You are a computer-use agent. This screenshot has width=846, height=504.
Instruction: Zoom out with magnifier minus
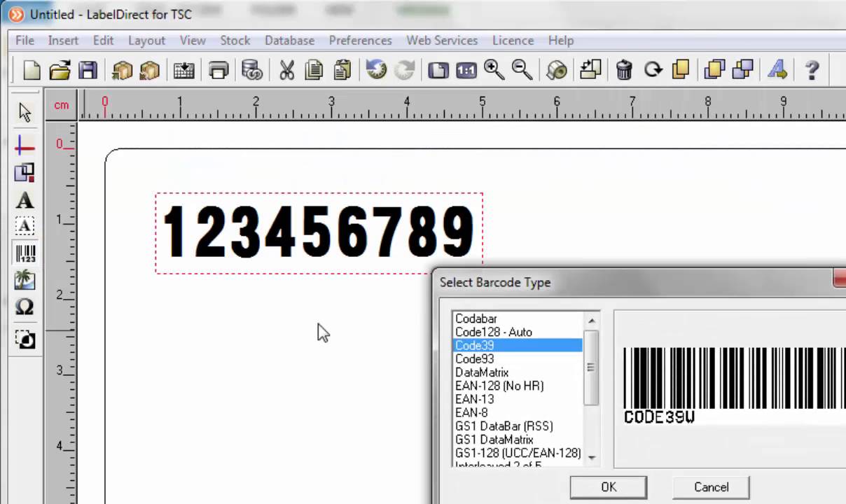[x=522, y=69]
